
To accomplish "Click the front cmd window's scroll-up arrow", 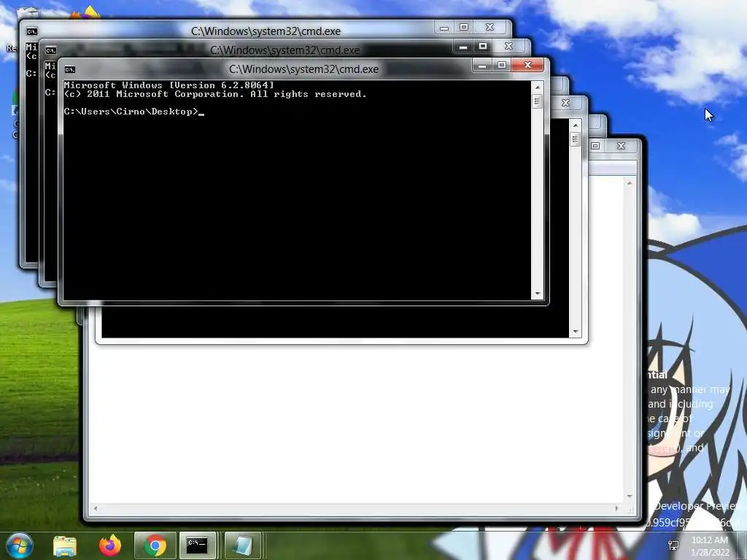I will click(538, 87).
